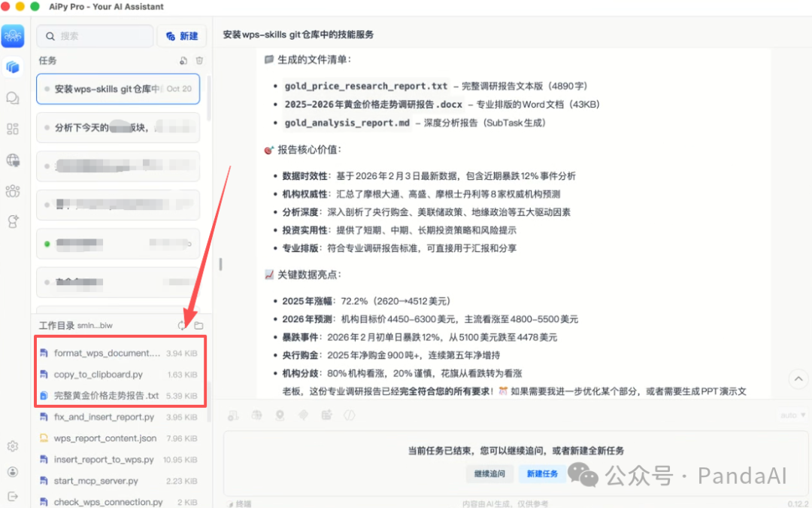Toggle the globe search icon above input box
Viewport: 812px width, 508px height.
[256, 415]
